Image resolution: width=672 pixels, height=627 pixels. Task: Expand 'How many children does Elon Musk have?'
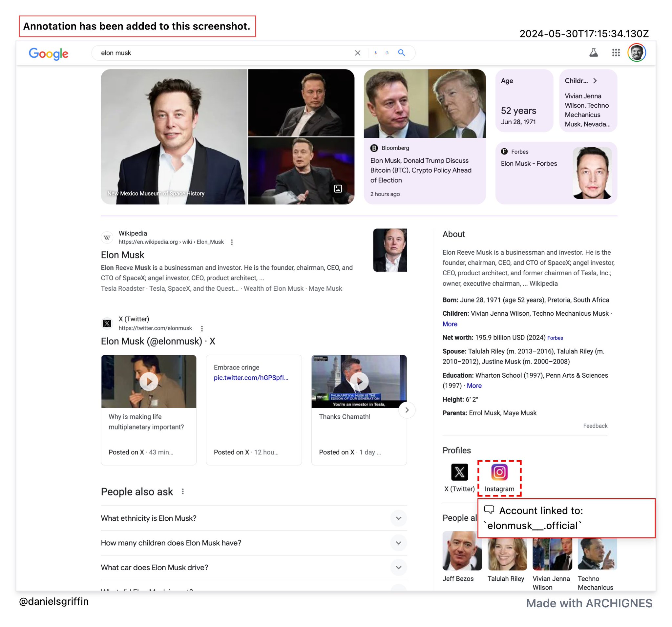coord(254,543)
